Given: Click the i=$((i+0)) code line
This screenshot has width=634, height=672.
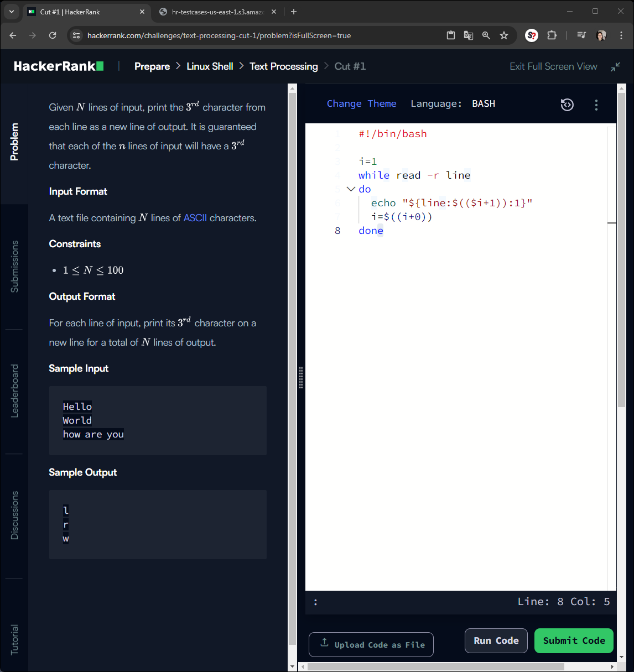Looking at the screenshot, I should click(x=402, y=217).
